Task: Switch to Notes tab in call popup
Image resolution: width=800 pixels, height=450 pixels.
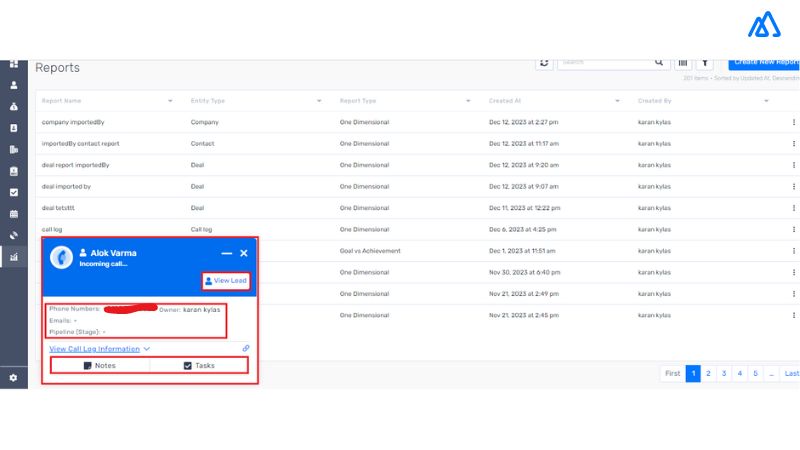Action: tap(100, 366)
